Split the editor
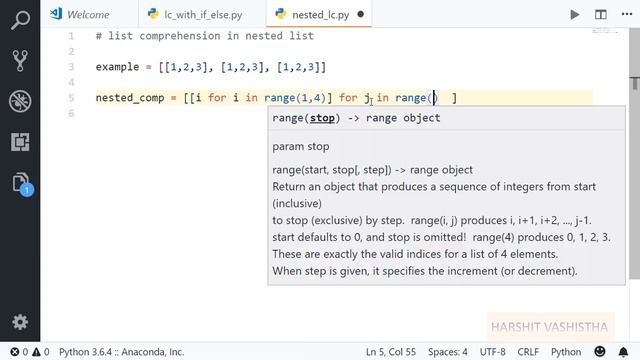 600,15
